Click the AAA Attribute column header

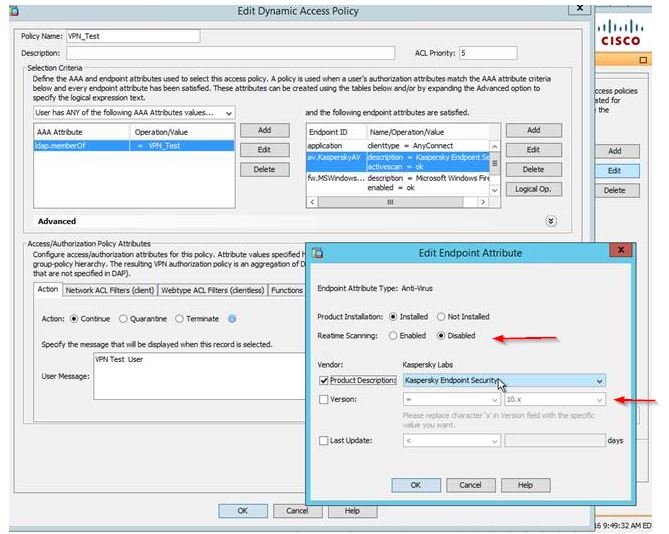81,132
